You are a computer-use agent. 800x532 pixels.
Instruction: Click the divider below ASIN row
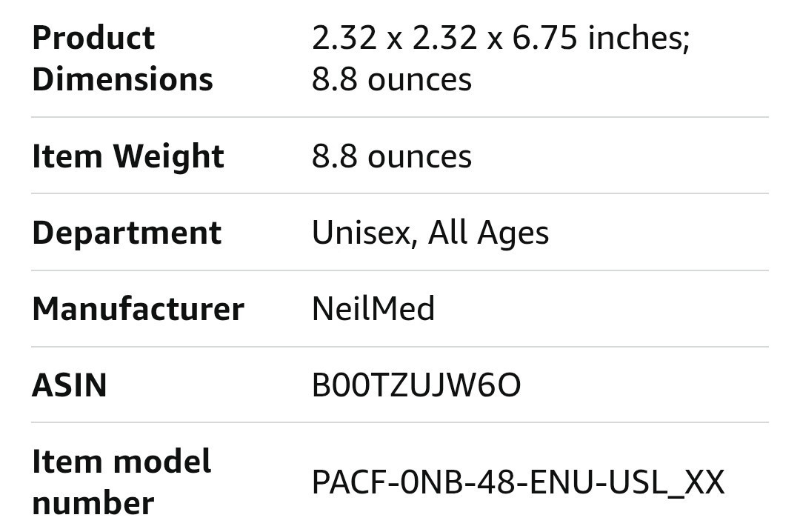400,422
